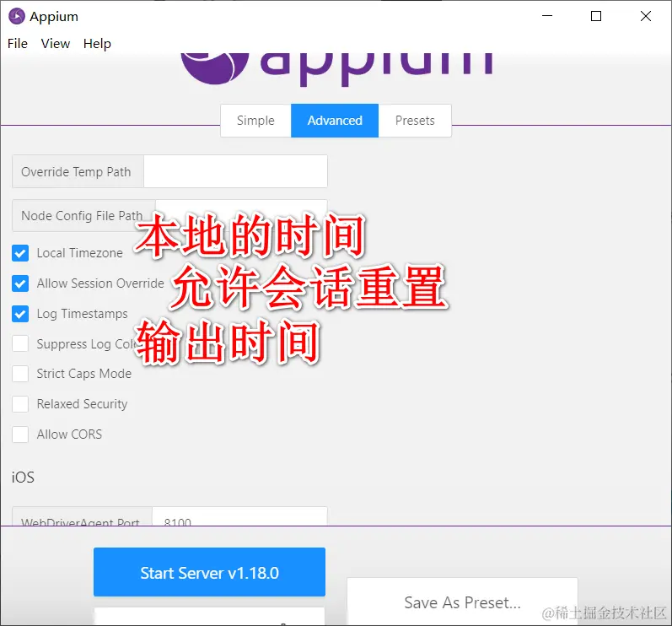
Task: Click the Relaxed Security label text
Action: point(83,404)
